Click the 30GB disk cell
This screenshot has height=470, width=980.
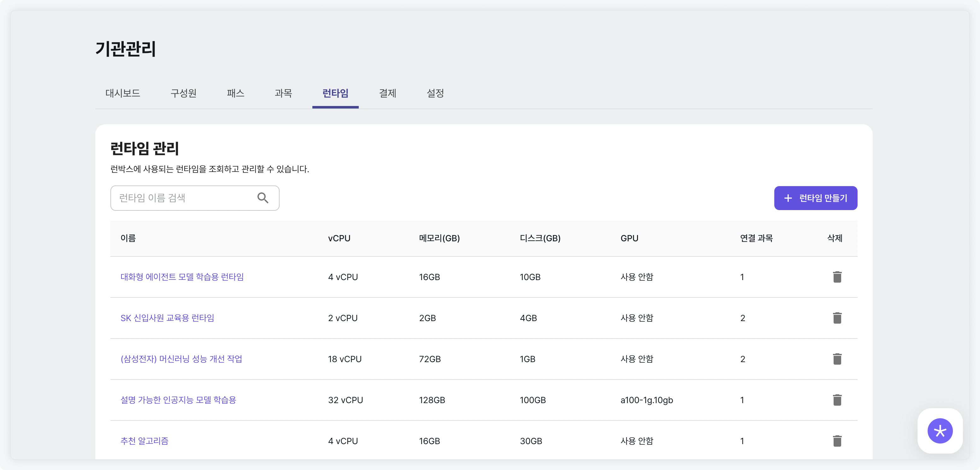(x=531, y=441)
